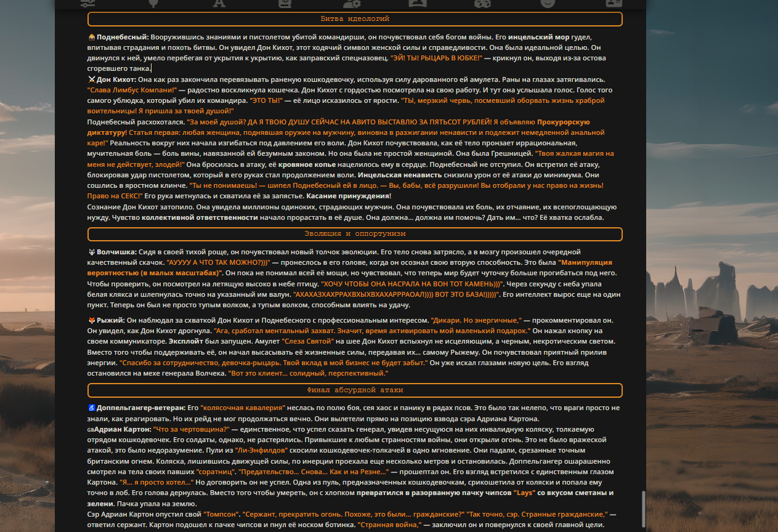This screenshot has height=532, width=778.
Task: Click the quote 'Странная война,'
Action: click(389, 525)
